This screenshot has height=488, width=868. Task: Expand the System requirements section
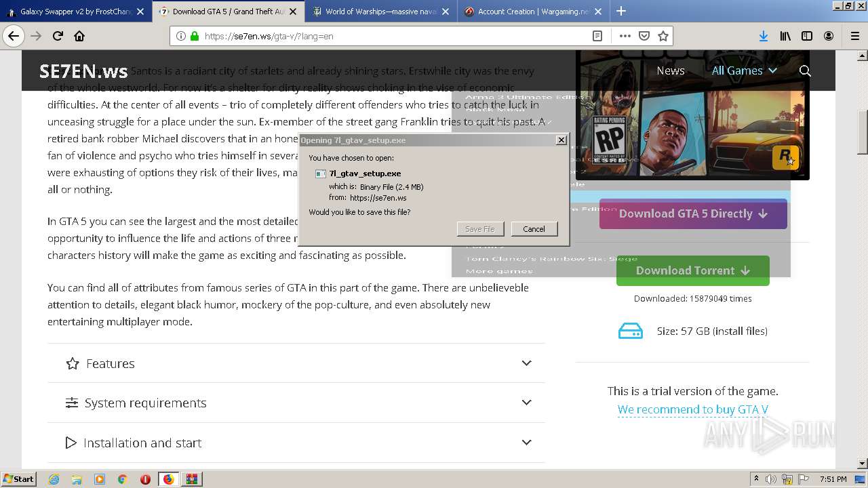click(296, 403)
